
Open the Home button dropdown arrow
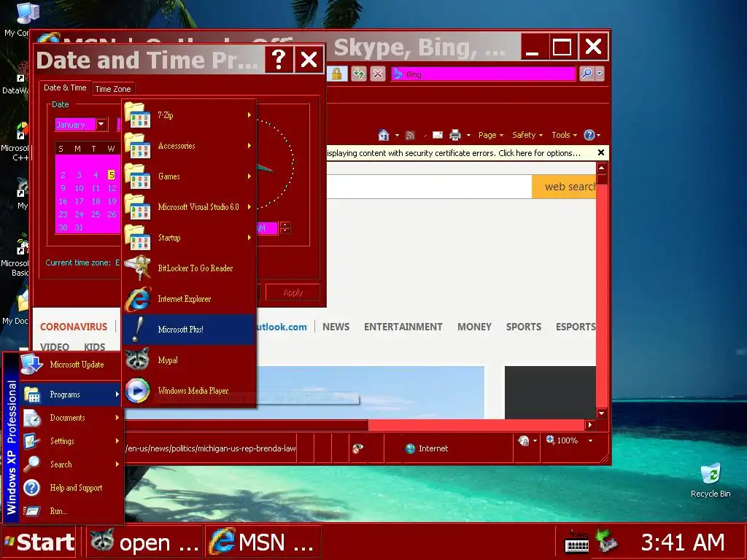pyautogui.click(x=397, y=136)
